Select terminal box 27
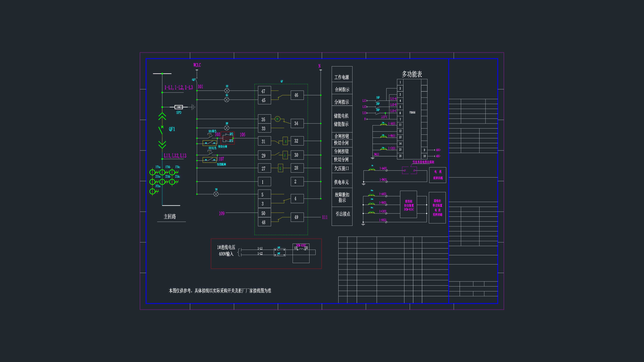Viewport: 644px width, 362px height. [264, 168]
